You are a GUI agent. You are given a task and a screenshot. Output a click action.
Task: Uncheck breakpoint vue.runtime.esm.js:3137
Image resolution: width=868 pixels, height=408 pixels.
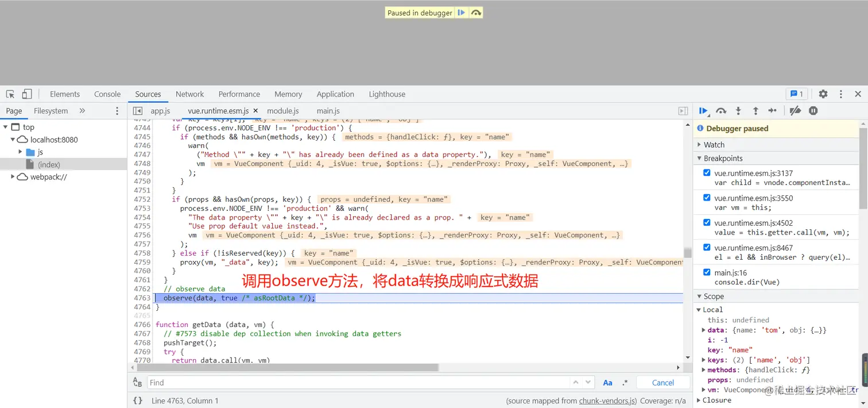(x=707, y=172)
